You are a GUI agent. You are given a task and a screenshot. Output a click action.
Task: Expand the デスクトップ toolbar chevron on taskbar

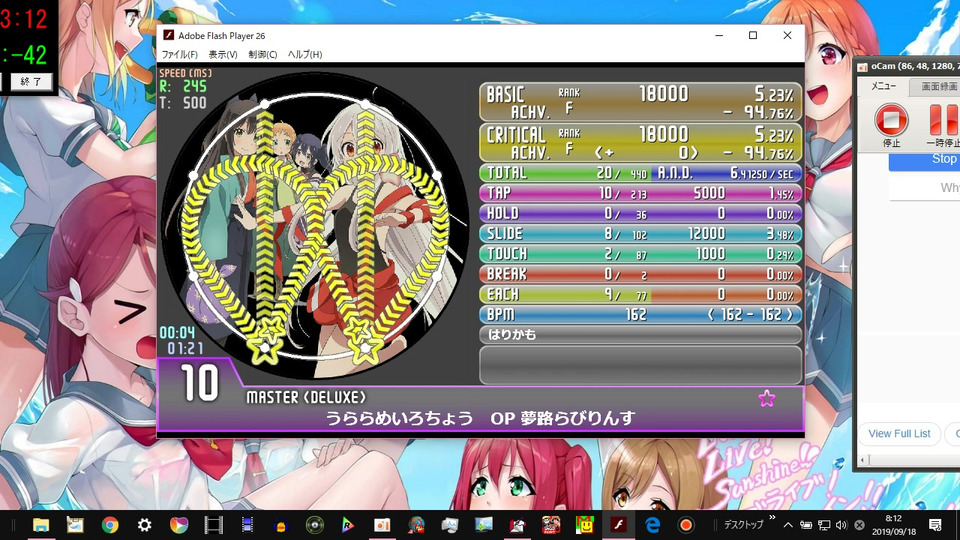(x=772, y=519)
